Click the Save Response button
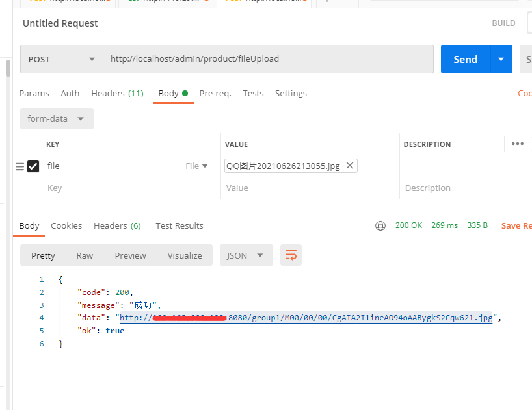Viewport: 532px width, 410px height. (x=516, y=225)
